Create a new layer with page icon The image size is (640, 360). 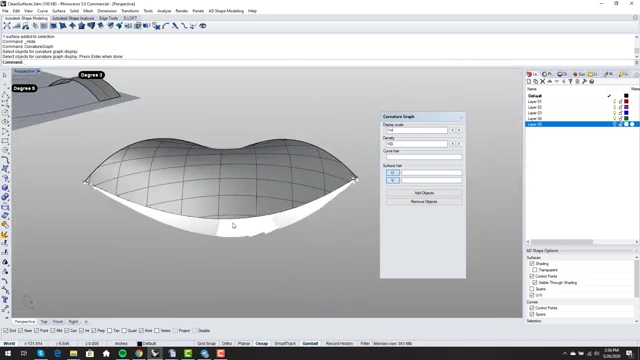529,82
